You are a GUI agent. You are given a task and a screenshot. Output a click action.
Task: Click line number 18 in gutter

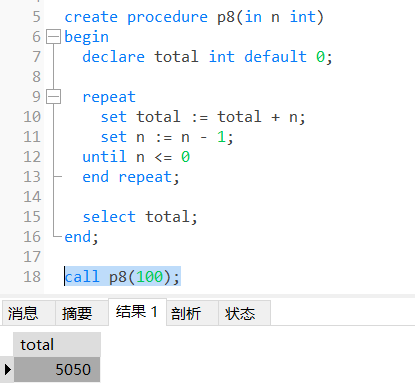pos(32,277)
